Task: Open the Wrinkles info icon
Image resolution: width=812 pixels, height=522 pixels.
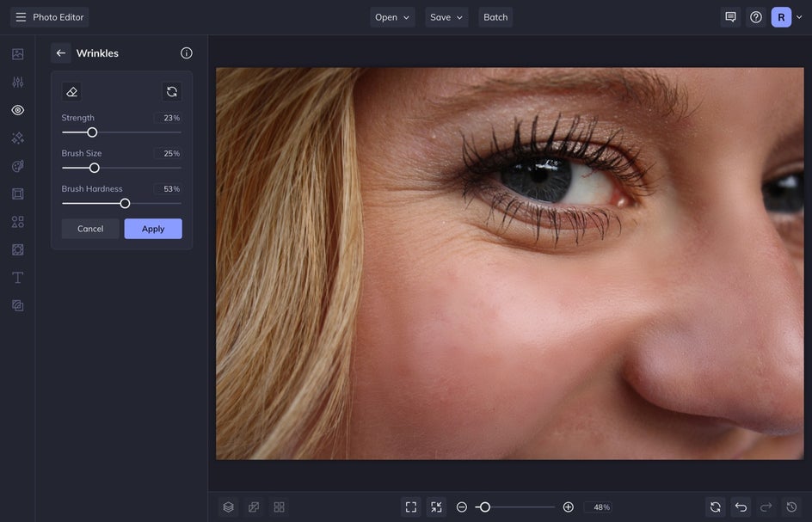Action: 187,53
